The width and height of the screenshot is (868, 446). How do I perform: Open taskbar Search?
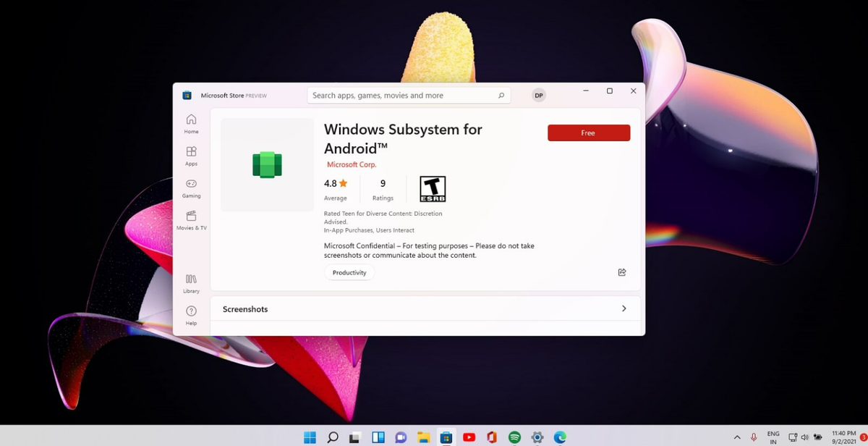(x=333, y=437)
